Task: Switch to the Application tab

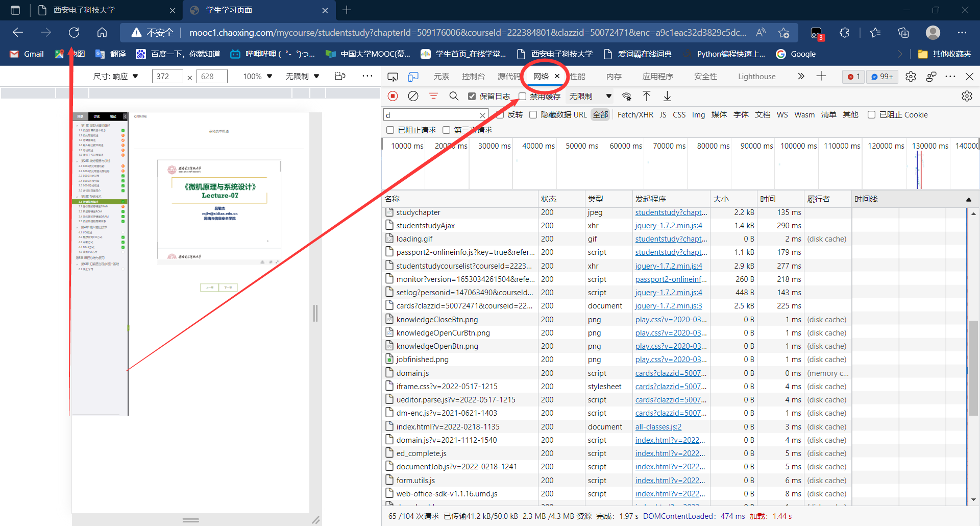Action: (x=658, y=77)
